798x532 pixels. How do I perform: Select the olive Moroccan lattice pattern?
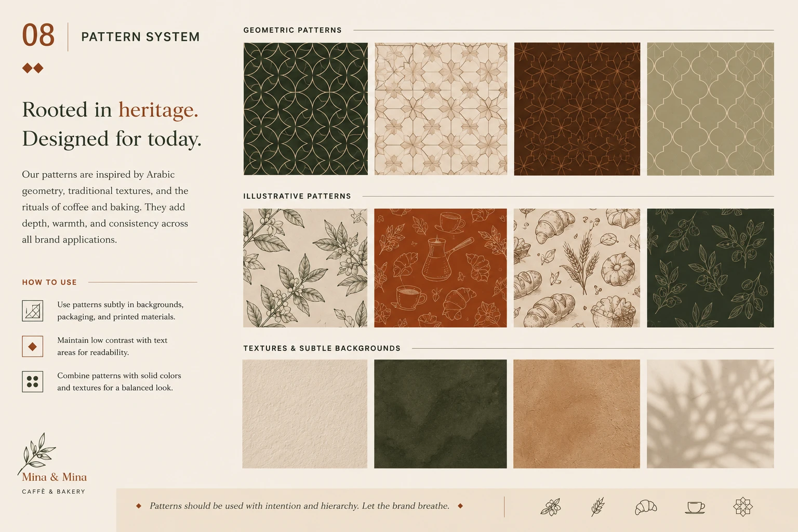tap(710, 109)
